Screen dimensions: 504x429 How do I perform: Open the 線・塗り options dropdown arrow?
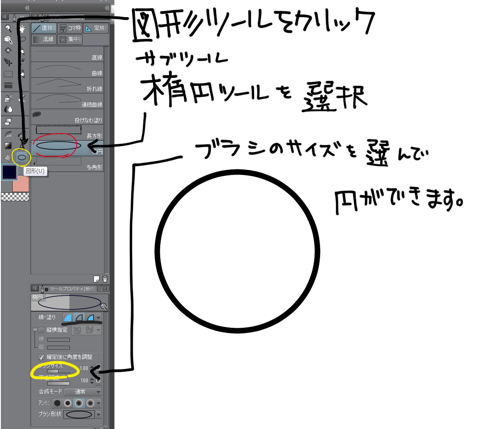click(x=98, y=318)
